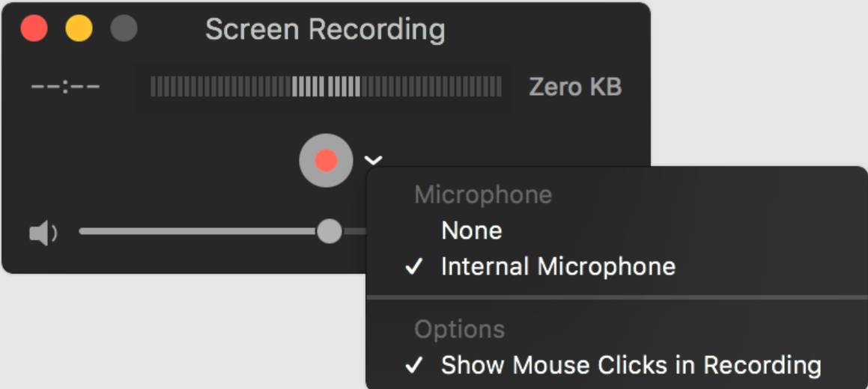The image size is (868, 389).
Task: Click the speaker volume icon
Action: pos(43,233)
